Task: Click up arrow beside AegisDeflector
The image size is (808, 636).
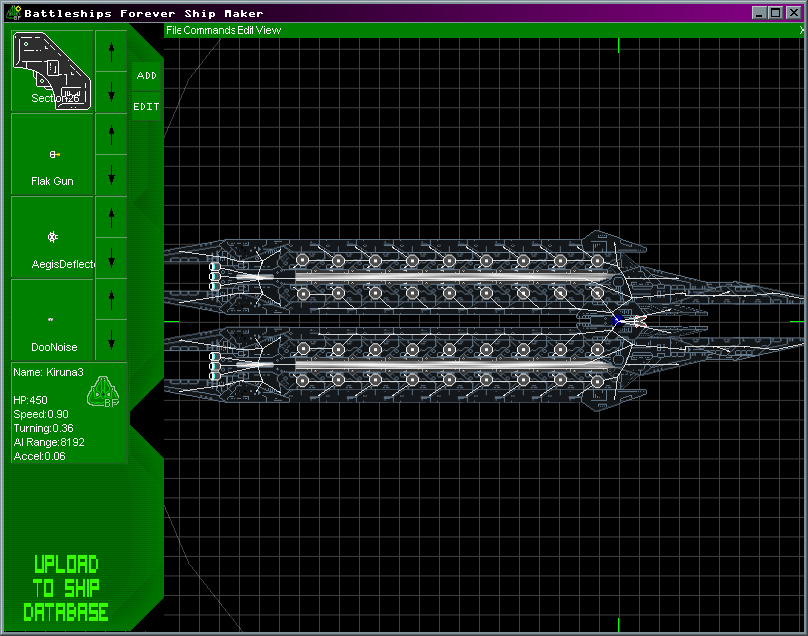Action: (111, 216)
